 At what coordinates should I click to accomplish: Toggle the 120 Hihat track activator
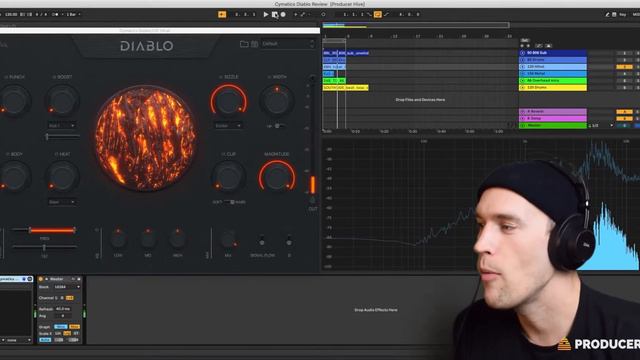pyautogui.click(x=624, y=67)
